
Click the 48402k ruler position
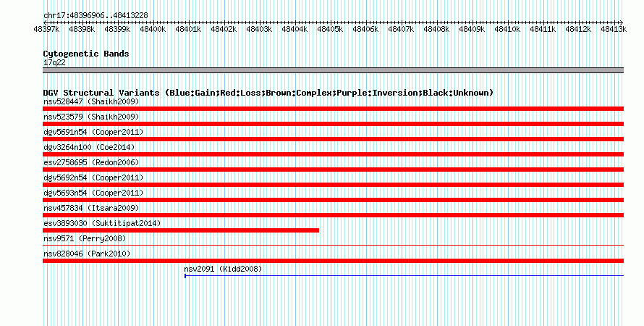point(224,29)
